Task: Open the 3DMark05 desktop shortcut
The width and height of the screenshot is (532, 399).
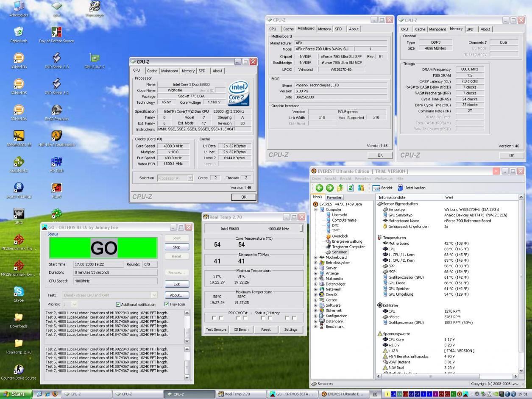Action: [x=19, y=86]
